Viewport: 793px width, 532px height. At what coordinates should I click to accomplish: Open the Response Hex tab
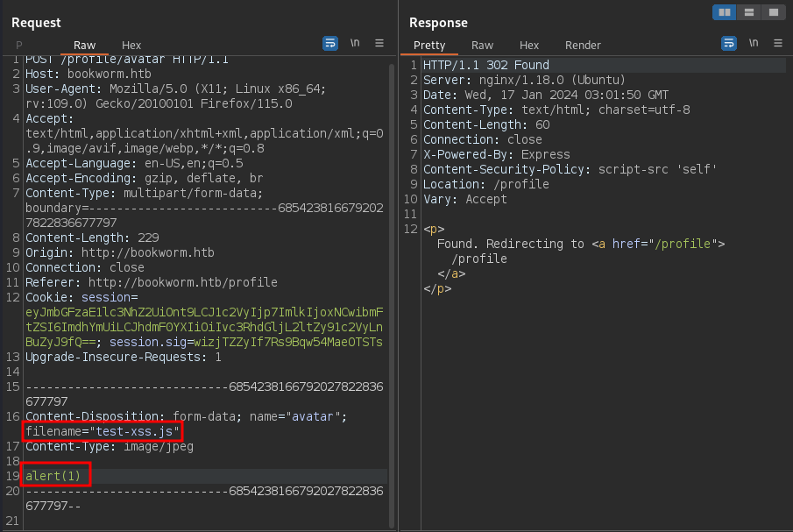pyautogui.click(x=529, y=45)
